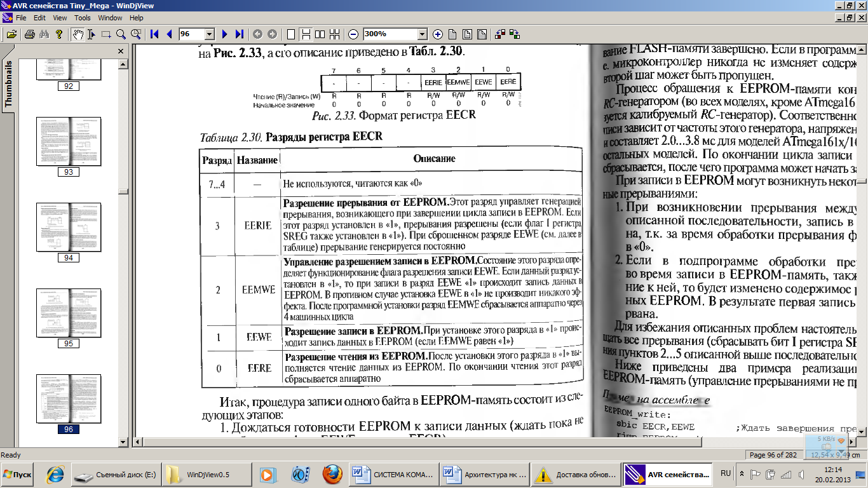
Task: Open the File menu
Action: tap(21, 18)
